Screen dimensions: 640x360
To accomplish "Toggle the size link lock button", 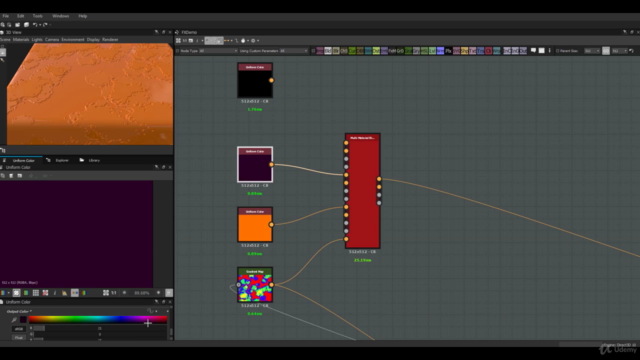I will (x=606, y=51).
